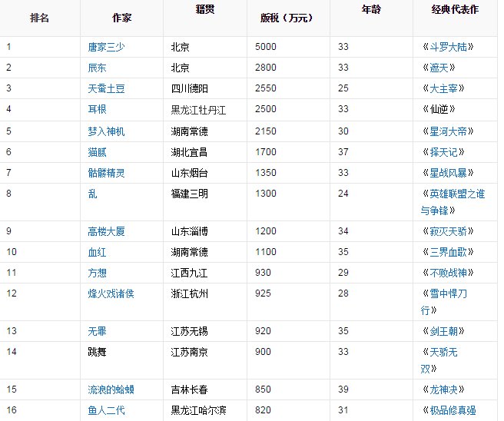Click book link 天骄无双
The width and height of the screenshot is (504, 421).
[x=439, y=360]
